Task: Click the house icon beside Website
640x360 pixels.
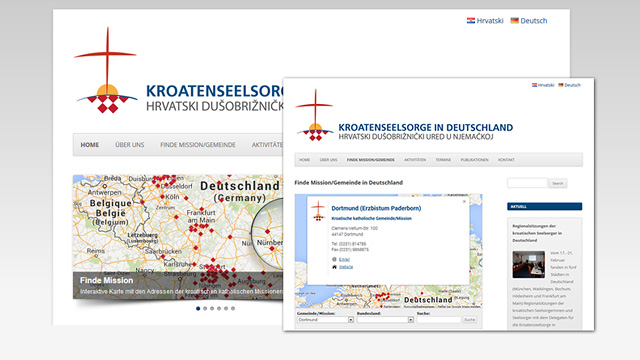Action: 334,267
